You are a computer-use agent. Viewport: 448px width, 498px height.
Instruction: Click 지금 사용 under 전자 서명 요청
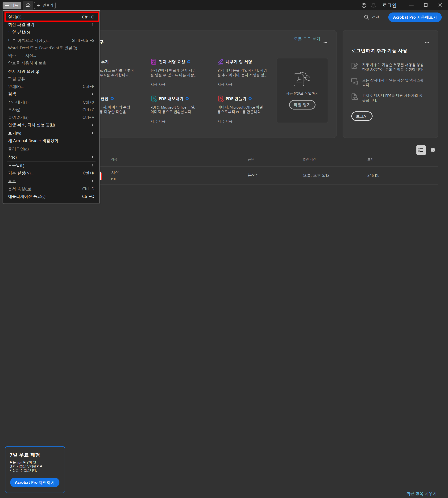(x=158, y=84)
